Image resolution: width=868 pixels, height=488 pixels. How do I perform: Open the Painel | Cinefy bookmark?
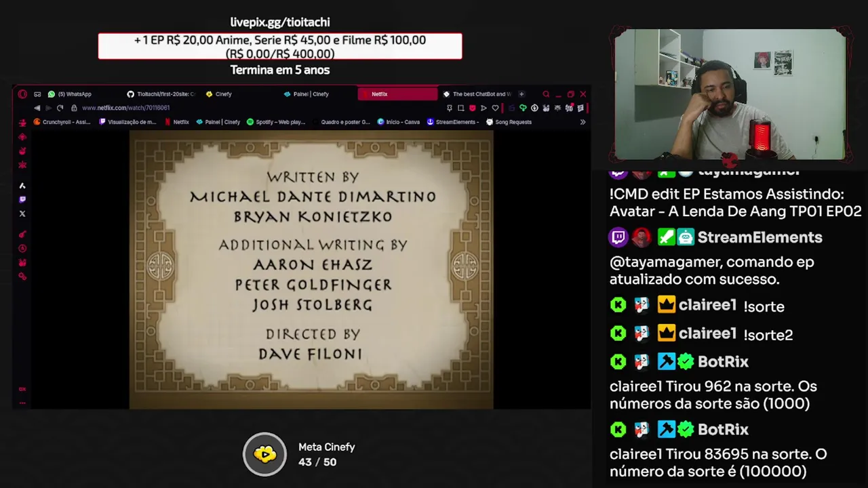[x=218, y=122]
